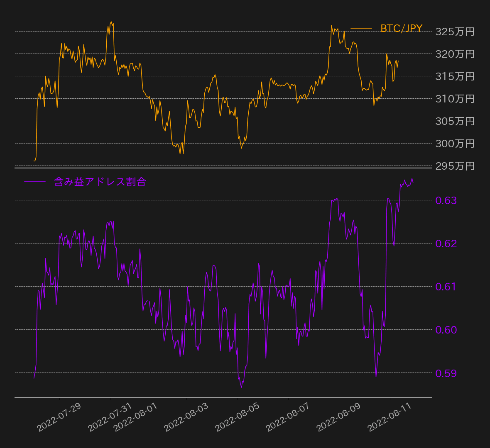Click the purple legend line sample
This screenshot has height=448, width=490.
coord(35,182)
